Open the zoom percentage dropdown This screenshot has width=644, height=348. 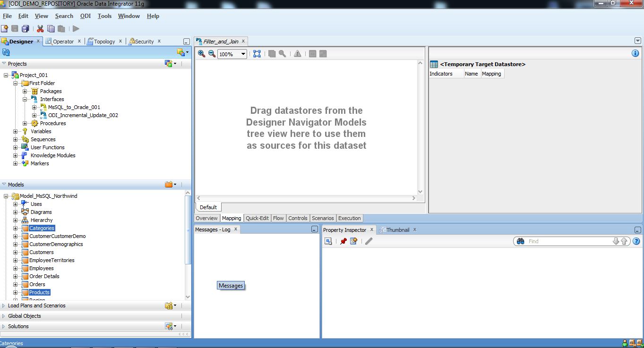(244, 54)
